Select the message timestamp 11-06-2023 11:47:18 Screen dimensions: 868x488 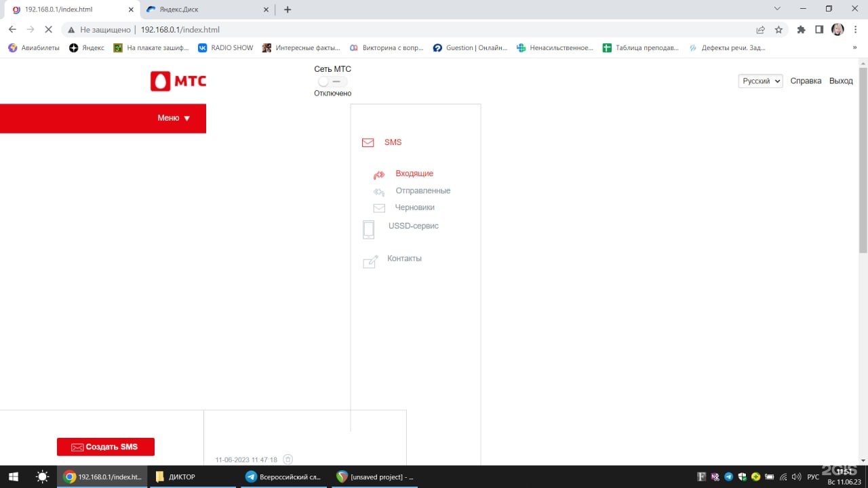coord(246,460)
